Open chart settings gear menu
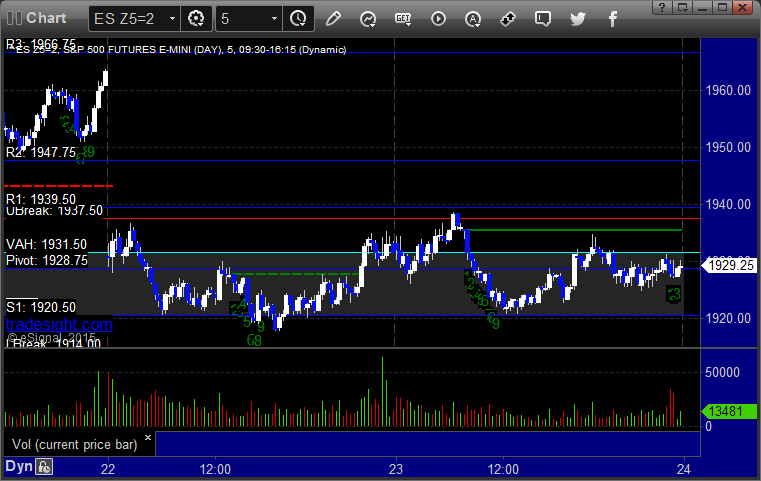Screen dimensions: 761x481 [196, 19]
